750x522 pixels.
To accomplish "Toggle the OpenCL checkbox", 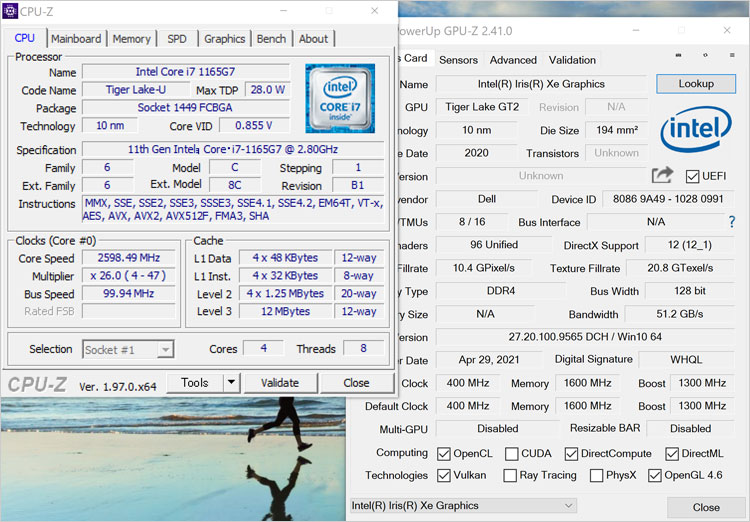I will pos(444,454).
